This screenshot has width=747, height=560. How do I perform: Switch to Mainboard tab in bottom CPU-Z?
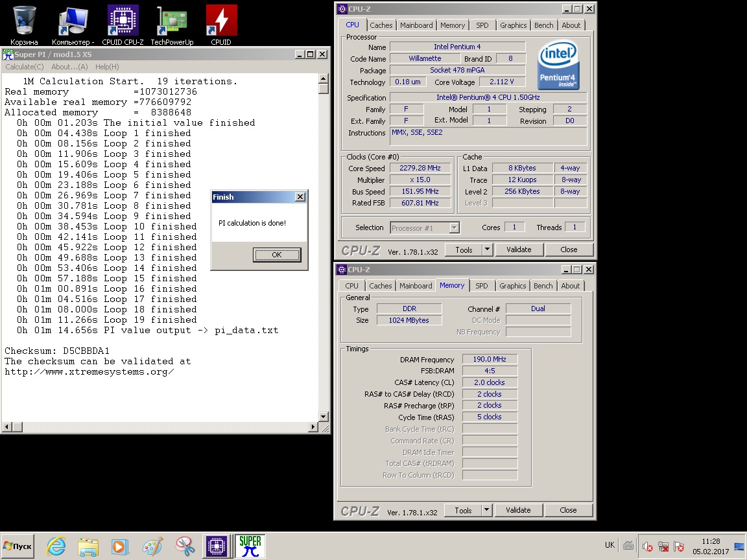click(x=416, y=286)
